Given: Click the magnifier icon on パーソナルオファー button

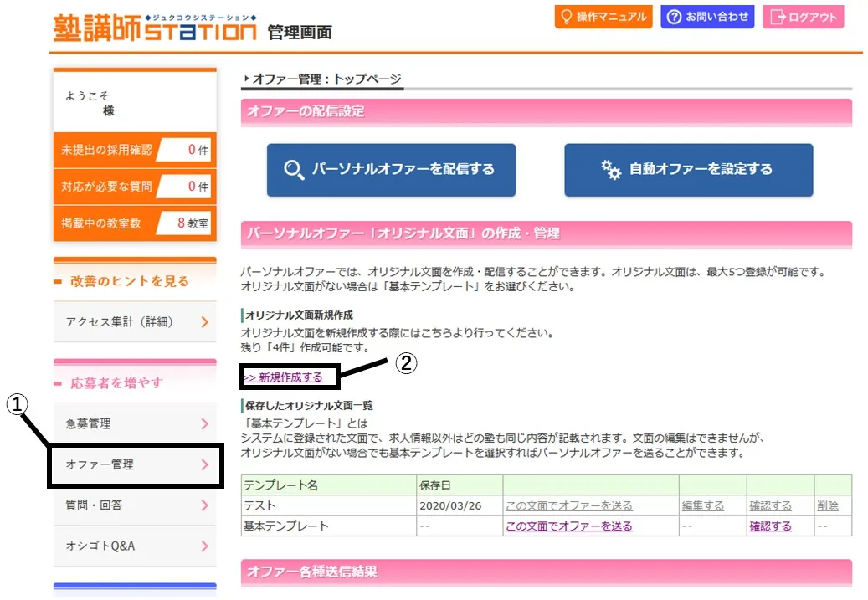Looking at the screenshot, I should (294, 170).
